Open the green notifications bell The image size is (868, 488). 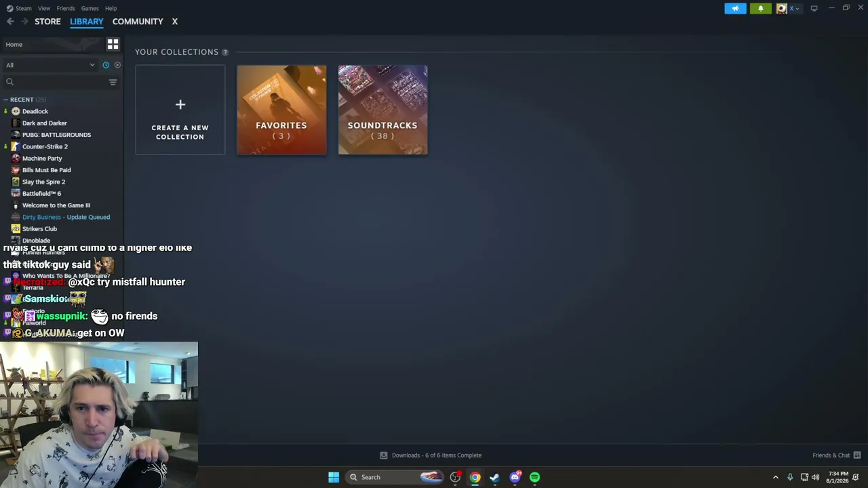(761, 8)
